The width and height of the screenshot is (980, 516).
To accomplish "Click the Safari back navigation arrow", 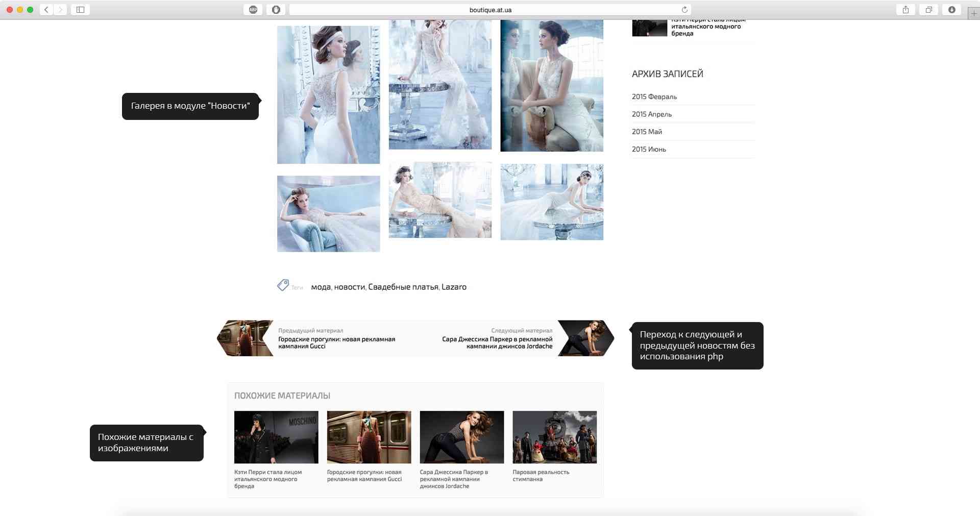I will [x=46, y=10].
